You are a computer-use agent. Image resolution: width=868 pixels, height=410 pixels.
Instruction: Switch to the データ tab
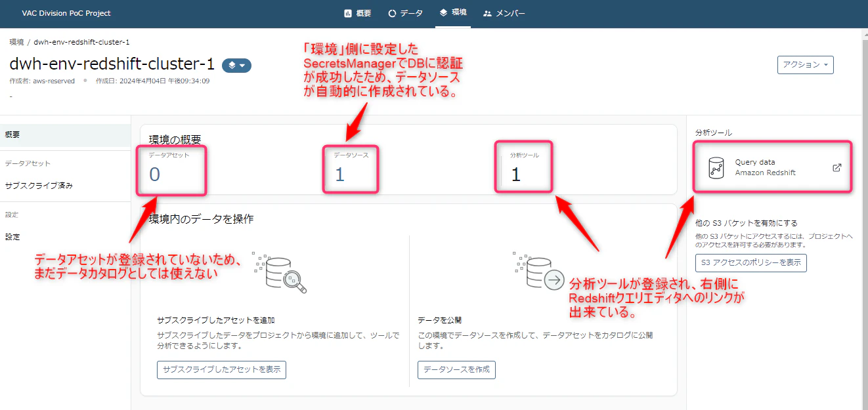pos(405,13)
